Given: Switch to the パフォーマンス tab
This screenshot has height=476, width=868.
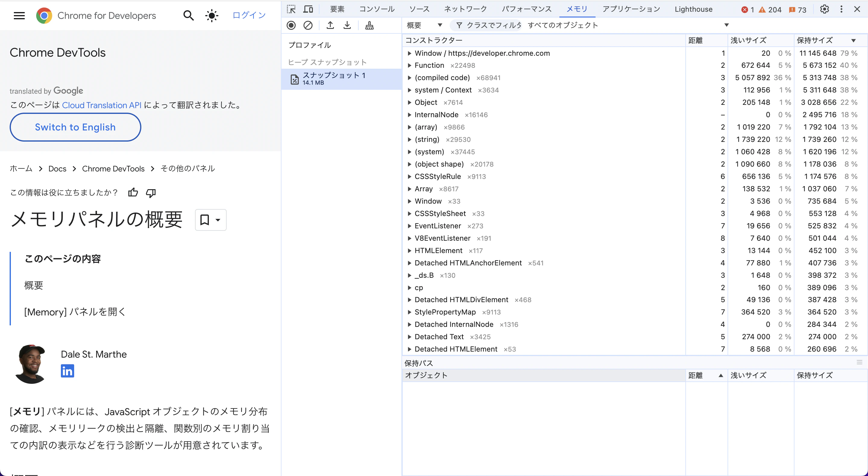Looking at the screenshot, I should tap(527, 9).
